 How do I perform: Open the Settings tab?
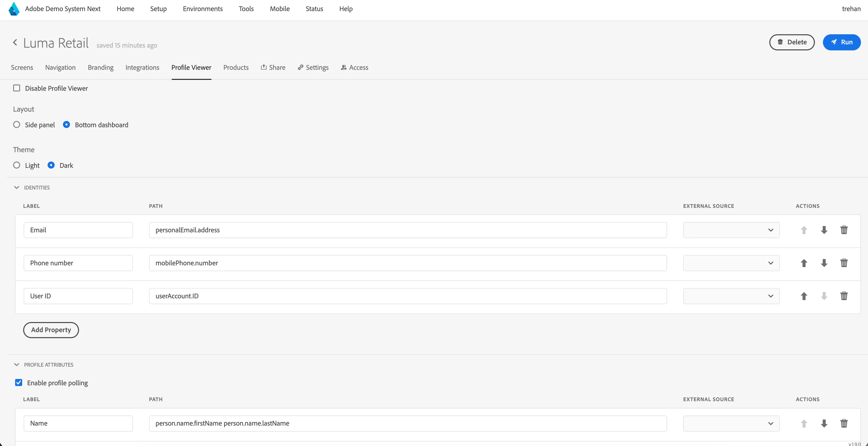313,68
